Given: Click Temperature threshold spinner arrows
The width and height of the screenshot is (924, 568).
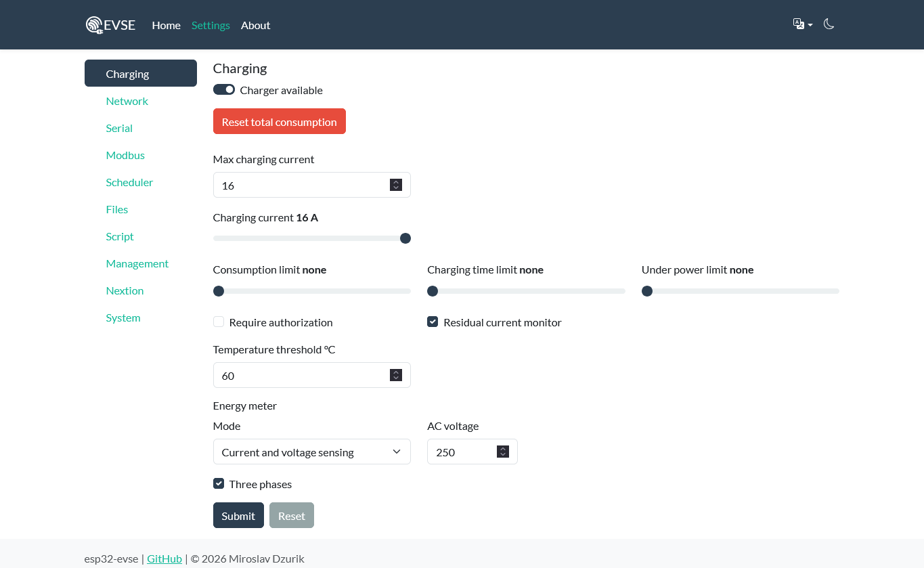Looking at the screenshot, I should tap(396, 375).
